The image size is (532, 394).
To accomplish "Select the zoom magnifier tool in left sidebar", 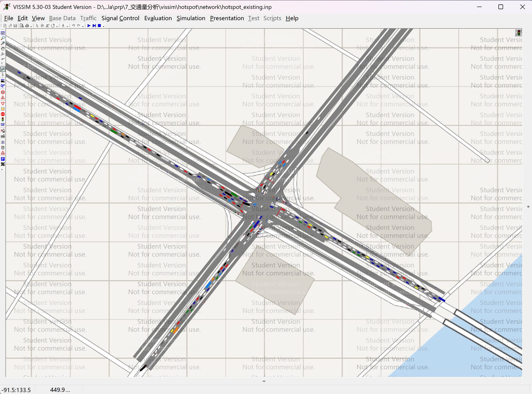I will 3,38.
